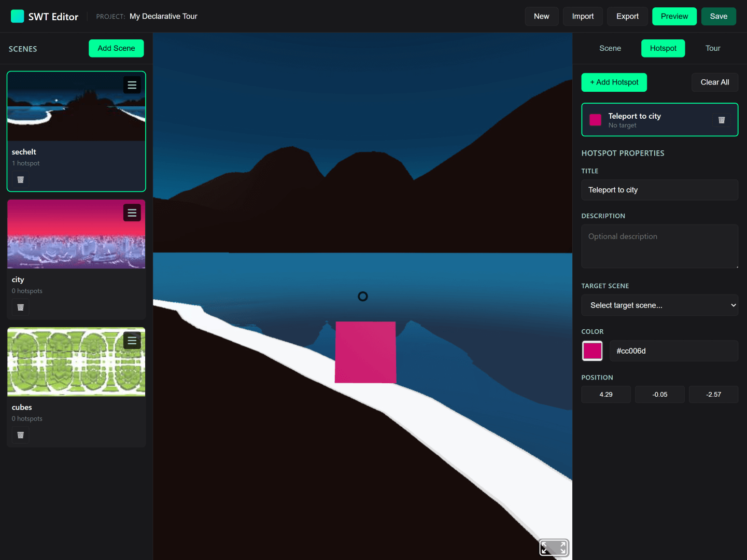Click the cubes scene name label
This screenshot has height=560, width=747.
coord(22,407)
